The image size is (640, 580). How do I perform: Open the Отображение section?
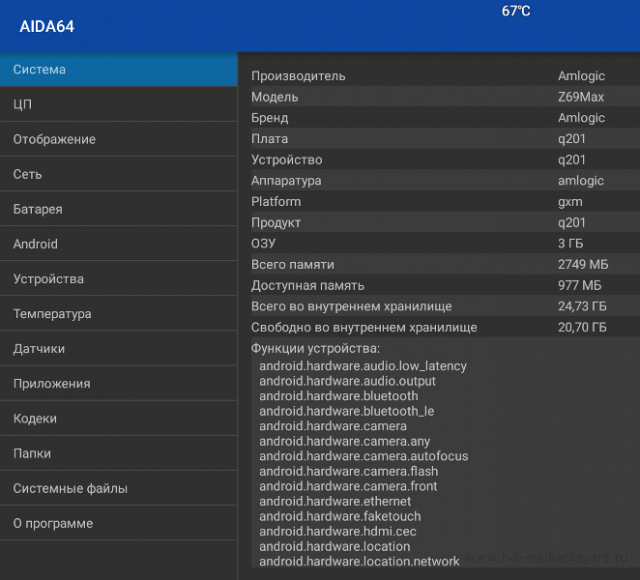(118, 139)
